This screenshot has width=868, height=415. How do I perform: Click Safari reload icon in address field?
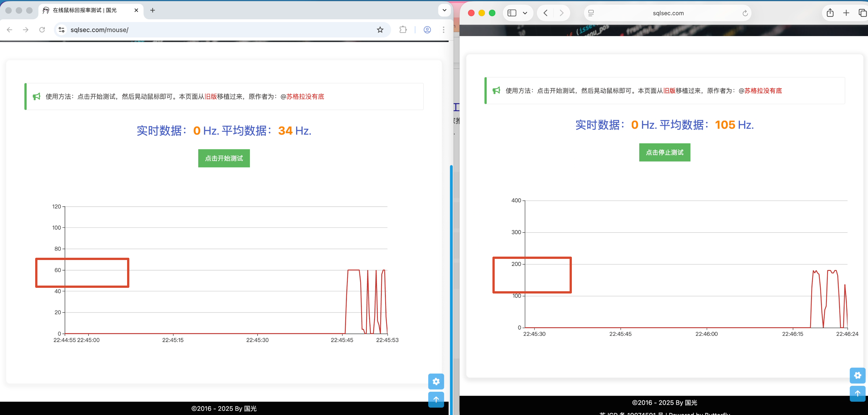(745, 13)
